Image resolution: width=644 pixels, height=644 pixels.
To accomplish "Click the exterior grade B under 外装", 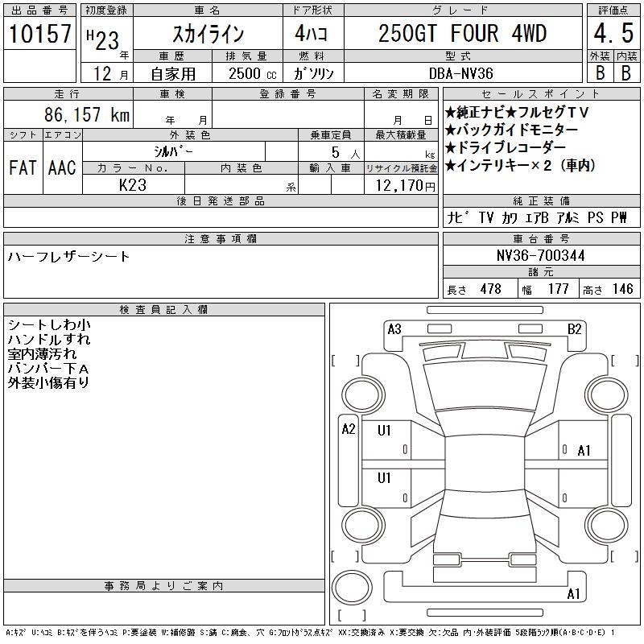I will (601, 72).
